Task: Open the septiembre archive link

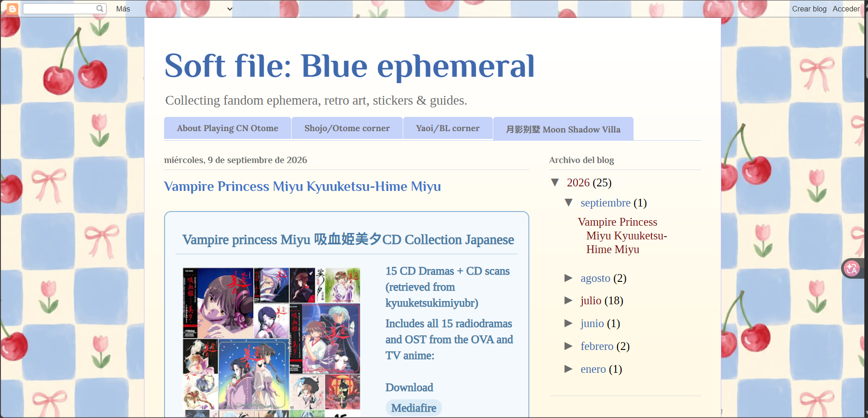Action: 606,203
